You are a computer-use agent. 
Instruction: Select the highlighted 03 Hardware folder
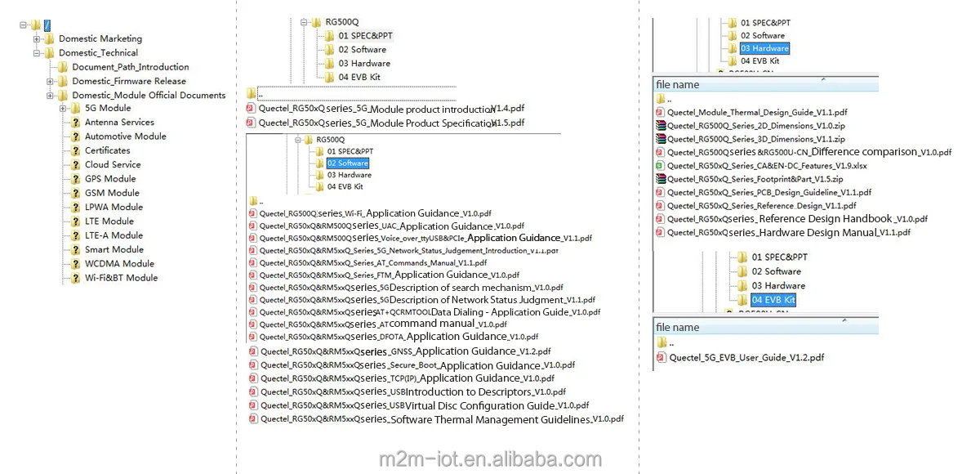pyautogui.click(x=765, y=48)
